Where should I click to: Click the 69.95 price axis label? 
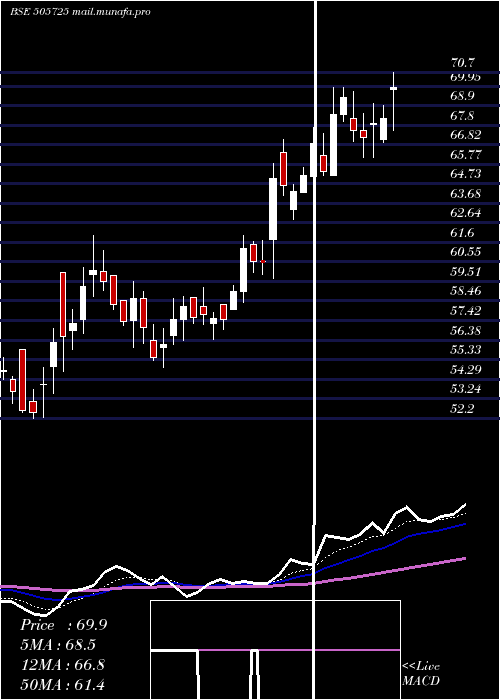coord(466,77)
